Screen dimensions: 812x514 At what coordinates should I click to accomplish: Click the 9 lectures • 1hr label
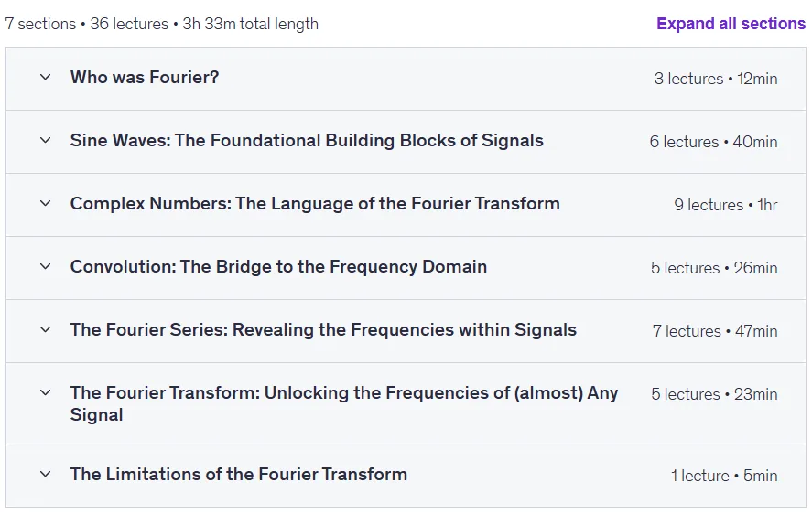click(726, 205)
